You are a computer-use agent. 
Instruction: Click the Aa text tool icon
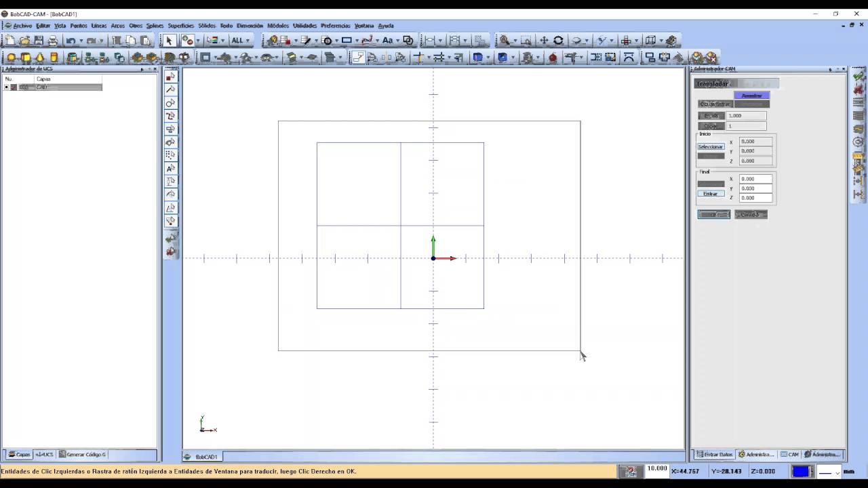pyautogui.click(x=387, y=41)
